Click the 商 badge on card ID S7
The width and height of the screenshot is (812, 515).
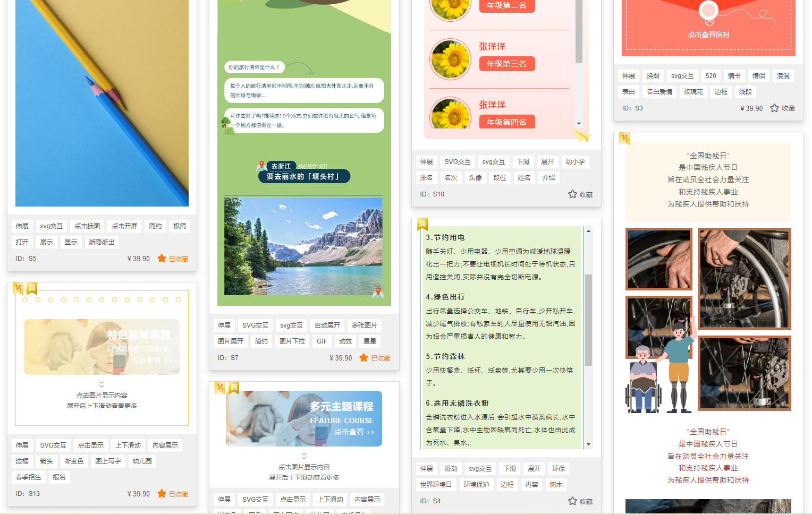(234, 388)
